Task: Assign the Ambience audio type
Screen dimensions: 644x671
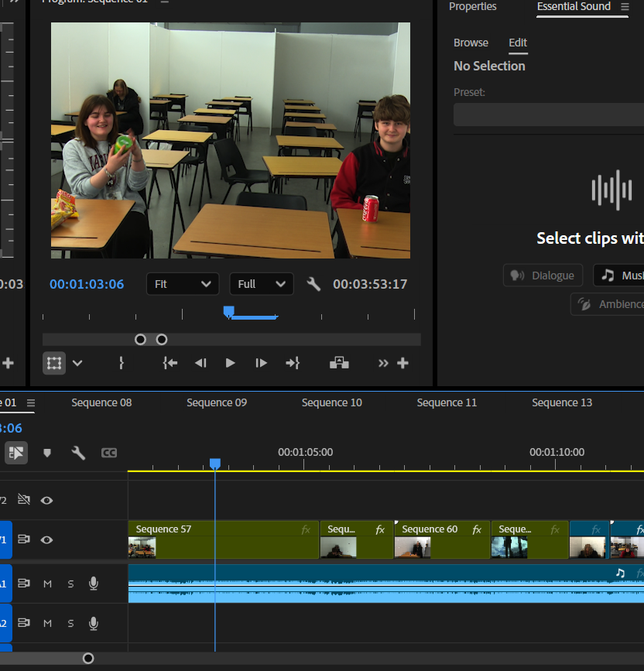Action: click(608, 304)
